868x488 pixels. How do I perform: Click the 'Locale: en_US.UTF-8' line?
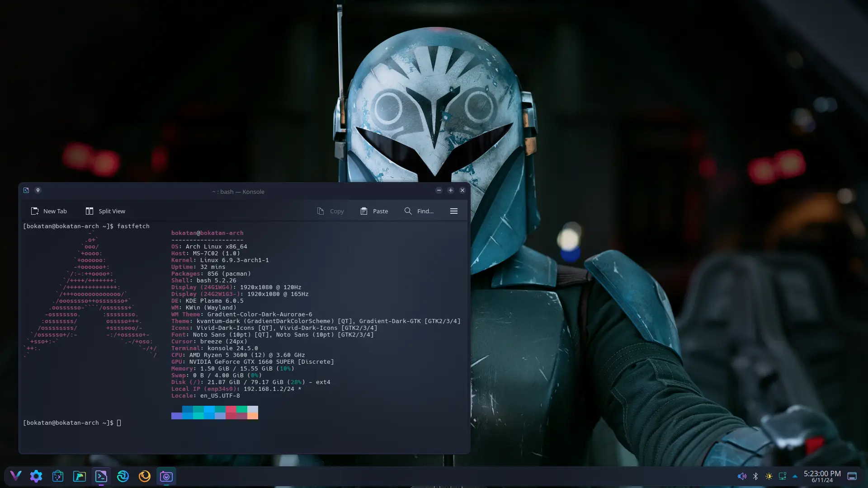(x=205, y=396)
